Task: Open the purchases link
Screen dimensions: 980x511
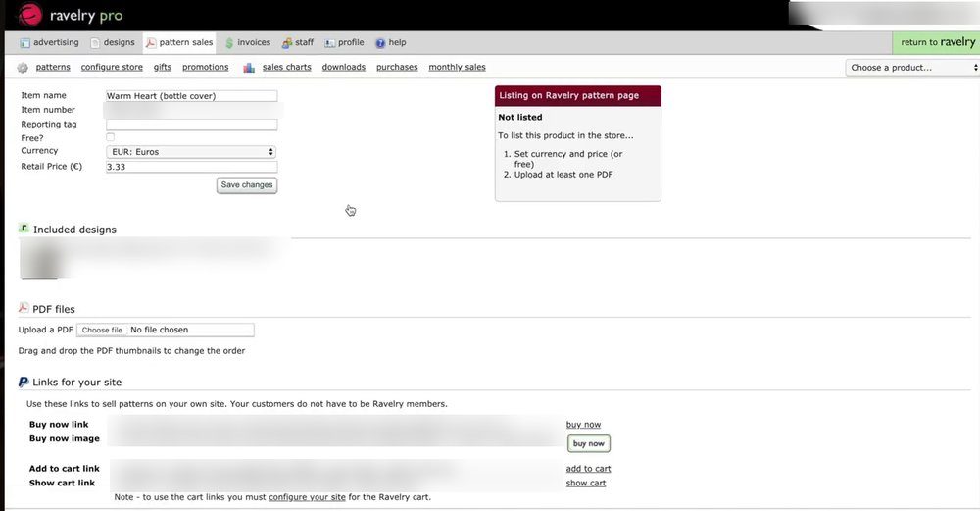Action: tap(397, 67)
